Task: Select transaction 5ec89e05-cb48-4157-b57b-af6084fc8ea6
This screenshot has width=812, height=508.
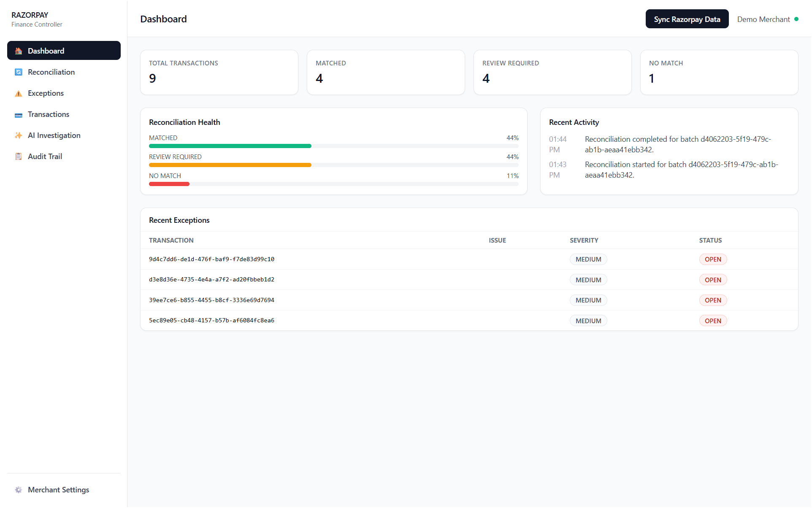Action: (211, 320)
